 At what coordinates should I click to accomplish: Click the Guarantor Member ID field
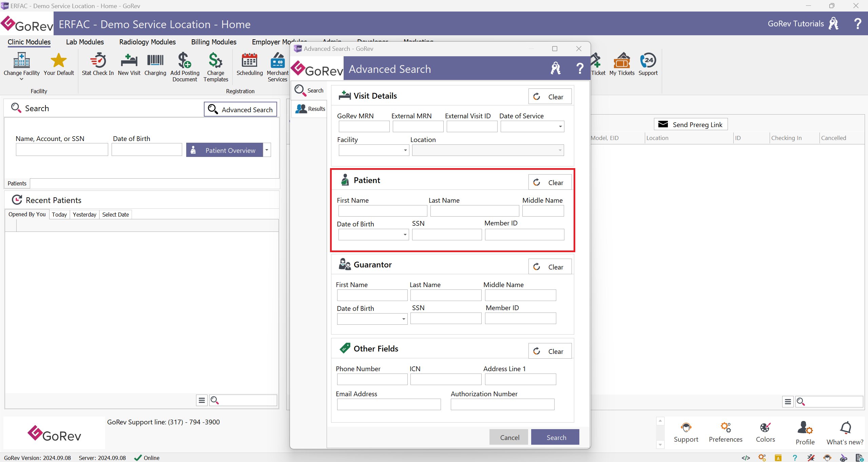coord(520,318)
